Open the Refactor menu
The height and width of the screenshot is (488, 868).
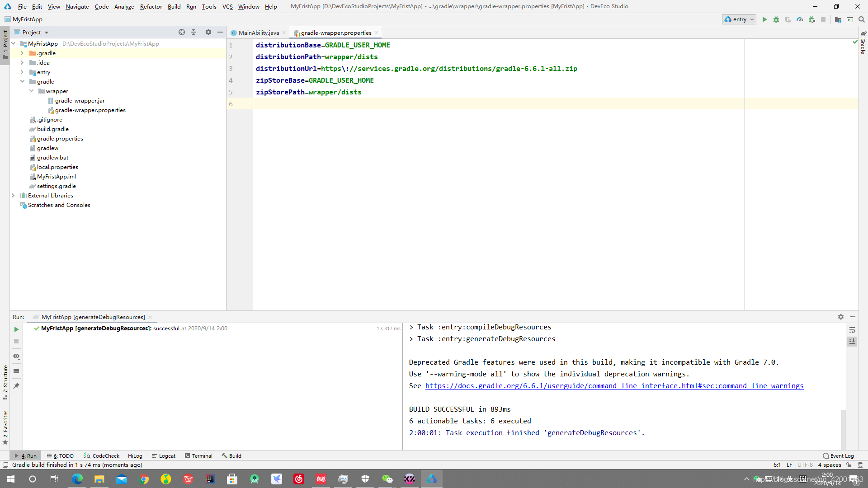click(x=151, y=6)
